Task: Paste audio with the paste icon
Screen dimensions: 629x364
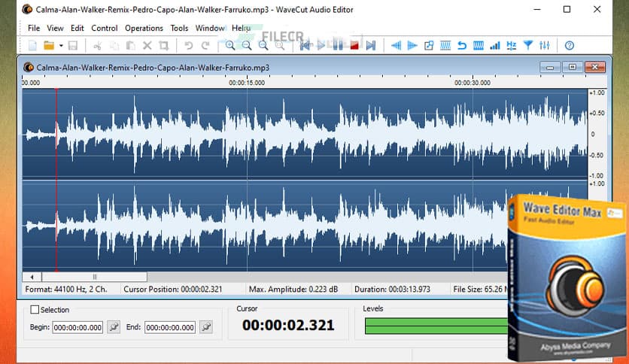Action: tap(131, 45)
